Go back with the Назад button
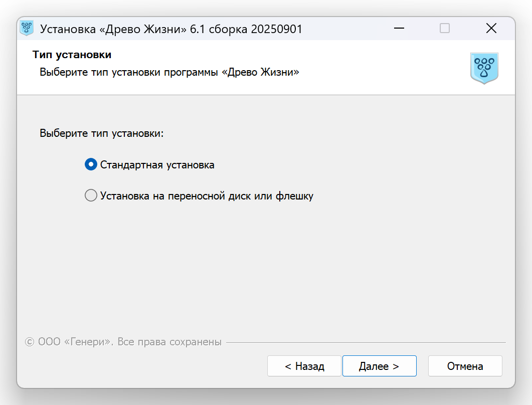Image resolution: width=532 pixels, height=405 pixels. point(304,366)
